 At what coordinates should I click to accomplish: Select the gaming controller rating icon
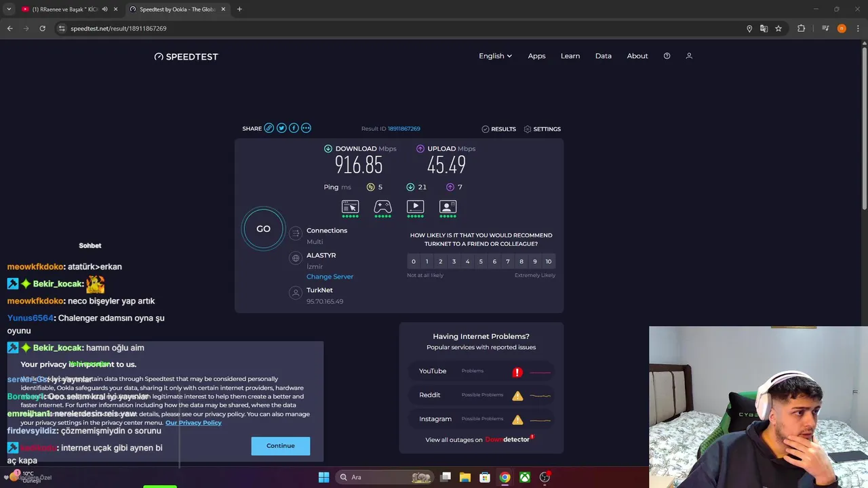click(x=382, y=208)
